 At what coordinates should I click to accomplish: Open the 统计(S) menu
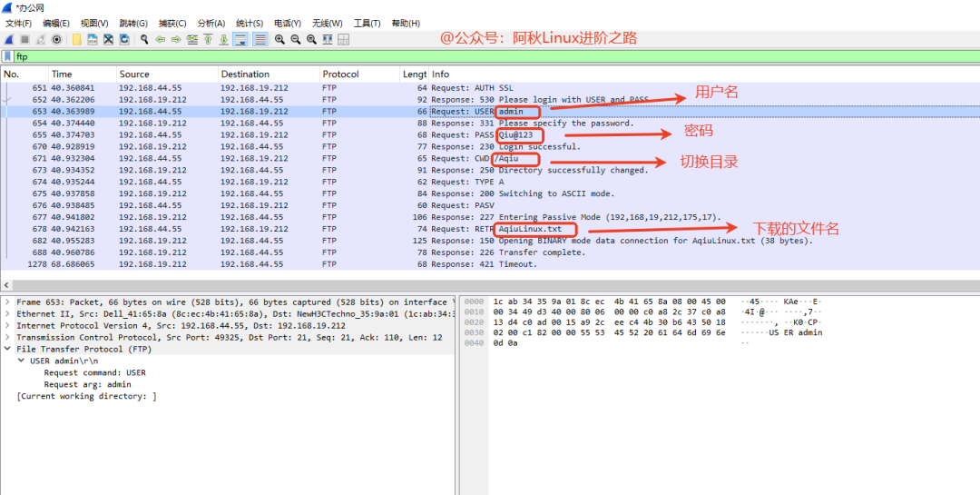(x=250, y=23)
